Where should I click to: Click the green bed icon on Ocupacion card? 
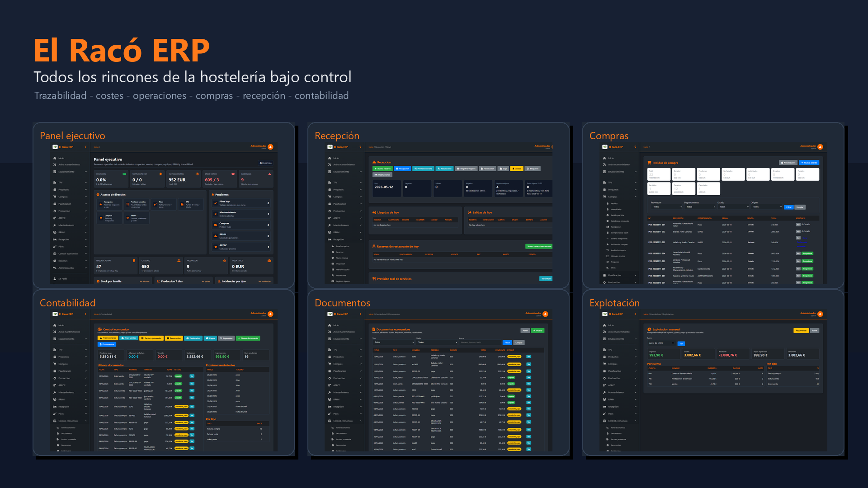(124, 174)
